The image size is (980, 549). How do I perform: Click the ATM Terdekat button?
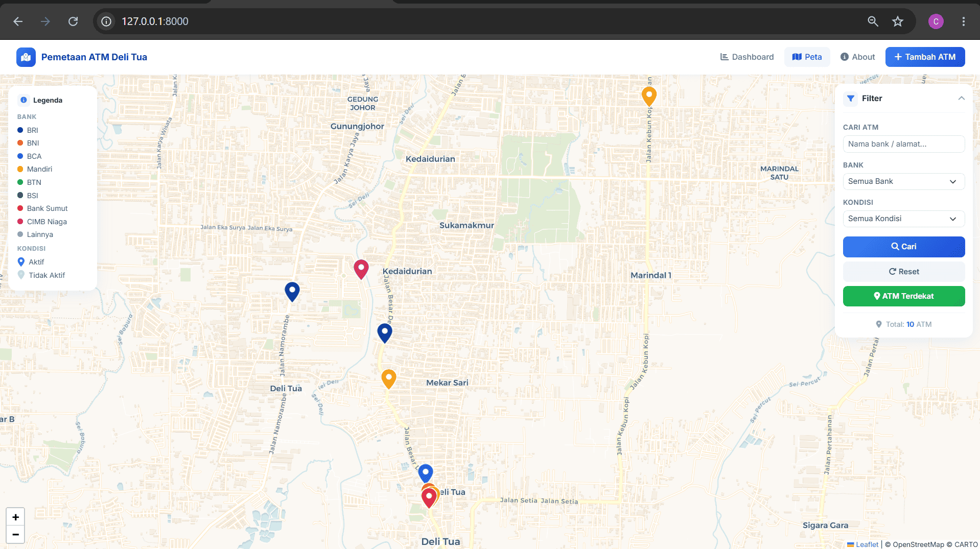click(x=904, y=296)
